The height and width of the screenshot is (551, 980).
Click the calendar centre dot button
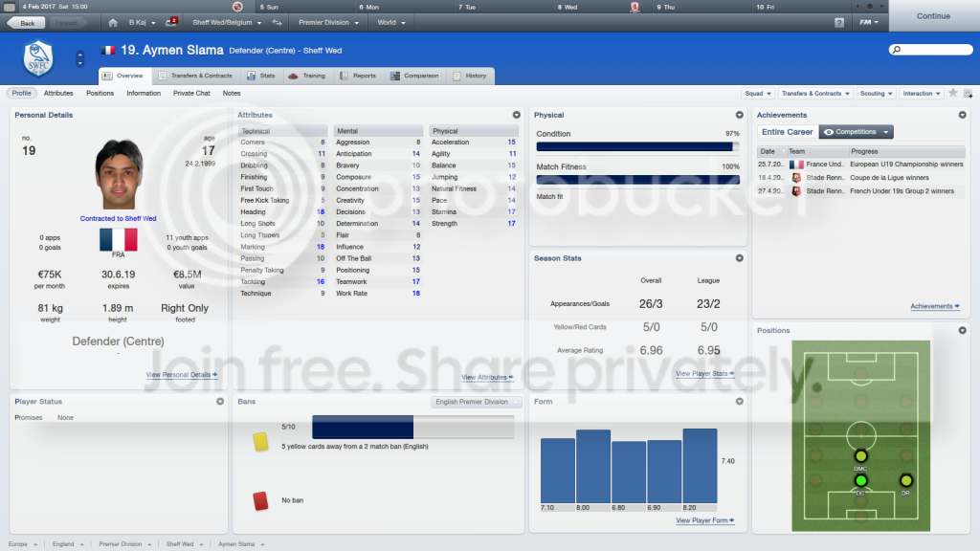(x=869, y=7)
